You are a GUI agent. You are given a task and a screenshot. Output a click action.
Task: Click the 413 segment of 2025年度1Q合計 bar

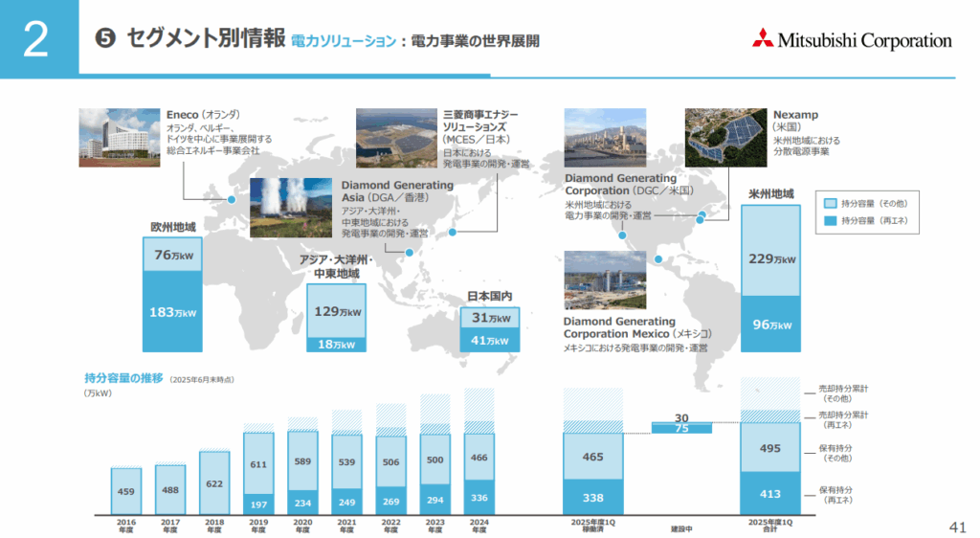[x=770, y=494]
